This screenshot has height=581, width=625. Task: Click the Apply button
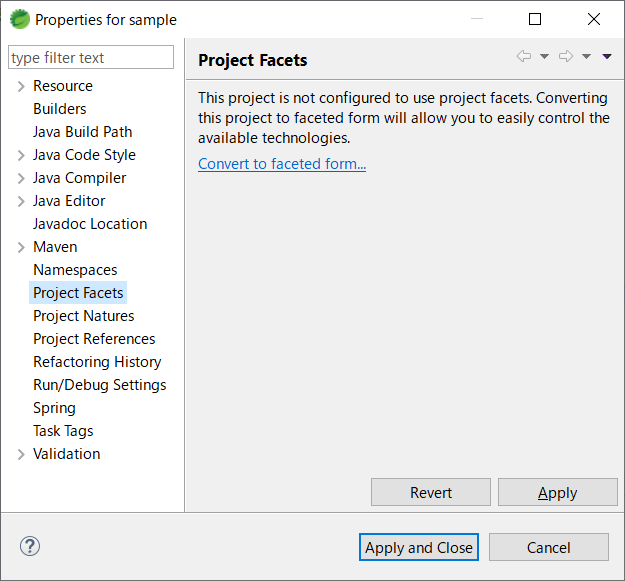point(558,493)
